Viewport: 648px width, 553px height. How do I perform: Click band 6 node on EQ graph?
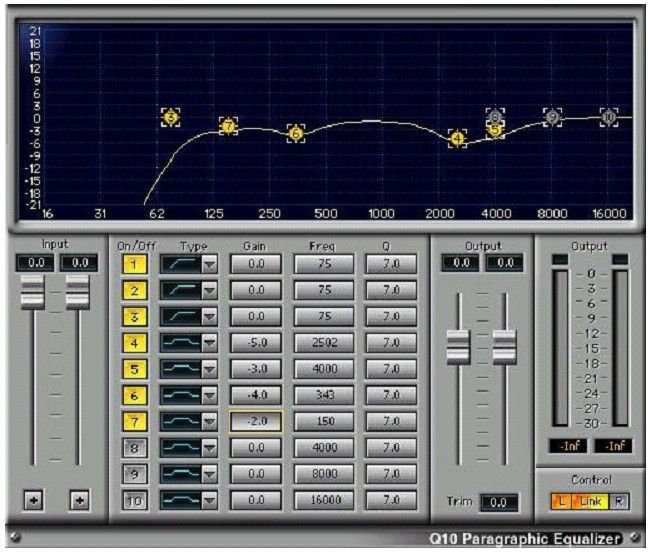tap(296, 134)
